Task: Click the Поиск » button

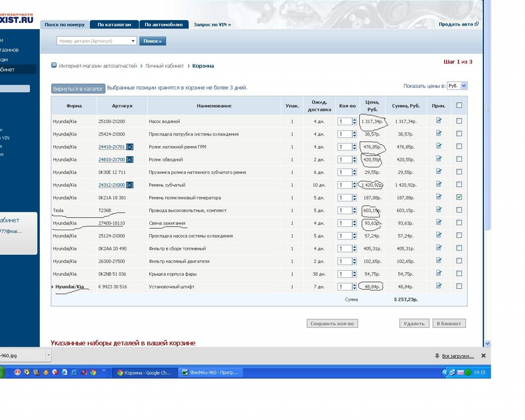Action: pos(153,41)
